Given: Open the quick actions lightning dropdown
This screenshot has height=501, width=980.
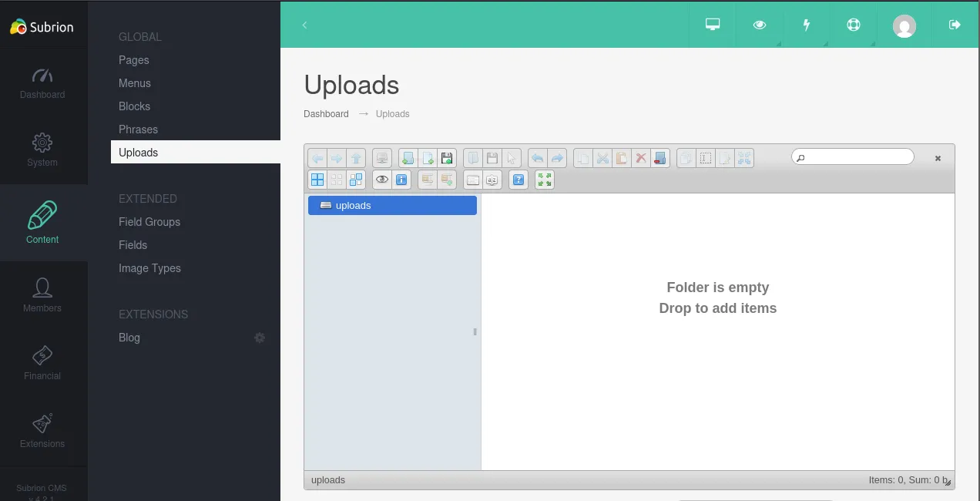Looking at the screenshot, I should [x=807, y=25].
